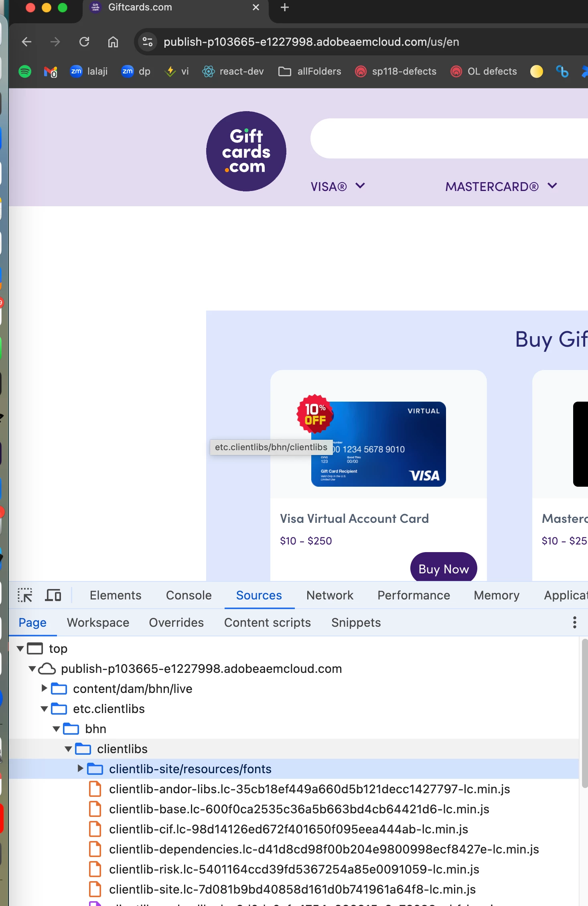Image resolution: width=588 pixels, height=906 pixels.
Task: Open clientlib-cif.lc-98d14126...min.js file
Action: (288, 829)
